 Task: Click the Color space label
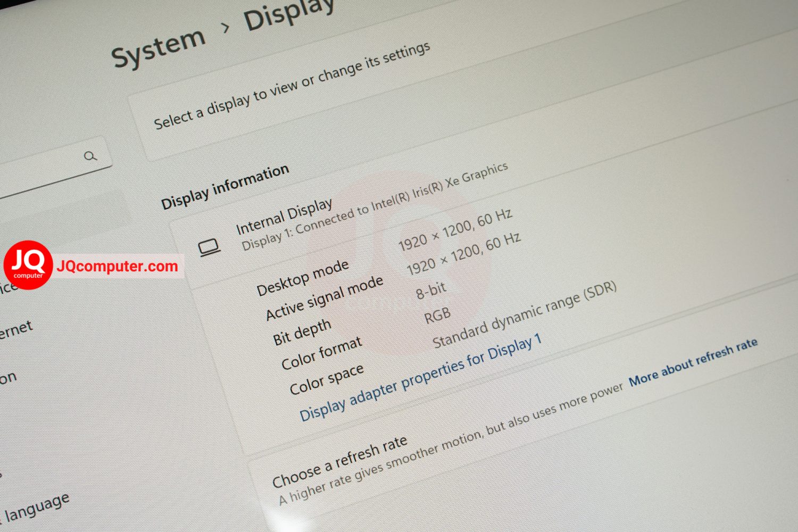327,379
